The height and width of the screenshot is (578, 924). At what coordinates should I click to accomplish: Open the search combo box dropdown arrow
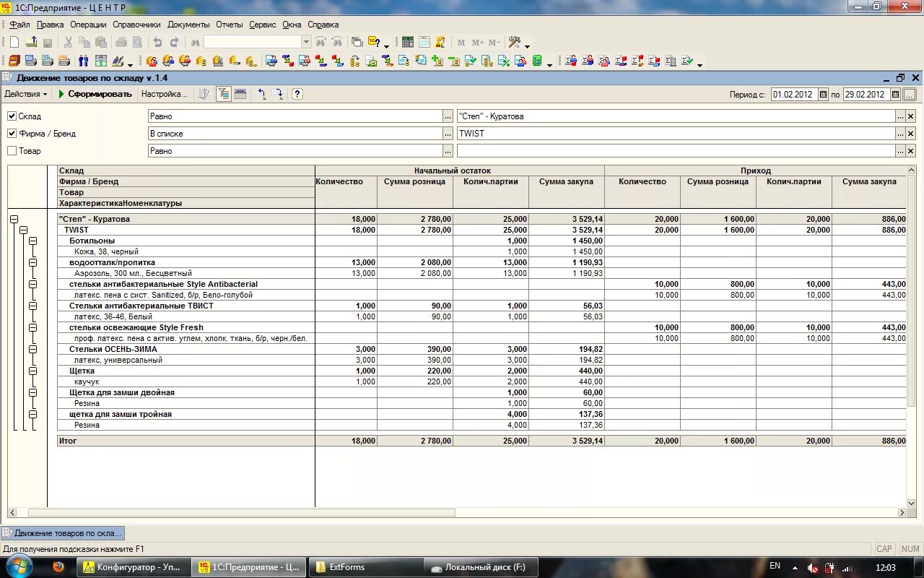point(306,43)
